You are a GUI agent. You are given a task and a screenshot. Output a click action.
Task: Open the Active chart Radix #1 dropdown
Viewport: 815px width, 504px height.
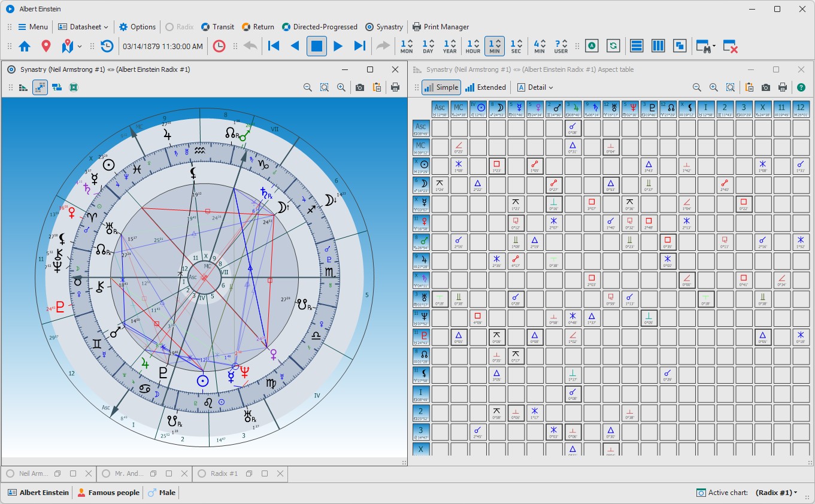click(x=777, y=493)
